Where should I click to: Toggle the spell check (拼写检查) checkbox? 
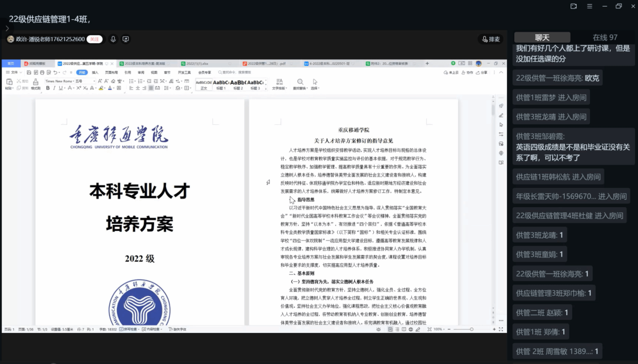pos(122,329)
